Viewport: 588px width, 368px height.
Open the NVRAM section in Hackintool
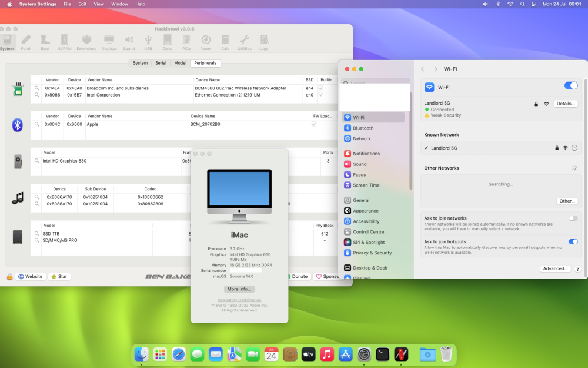(65, 42)
